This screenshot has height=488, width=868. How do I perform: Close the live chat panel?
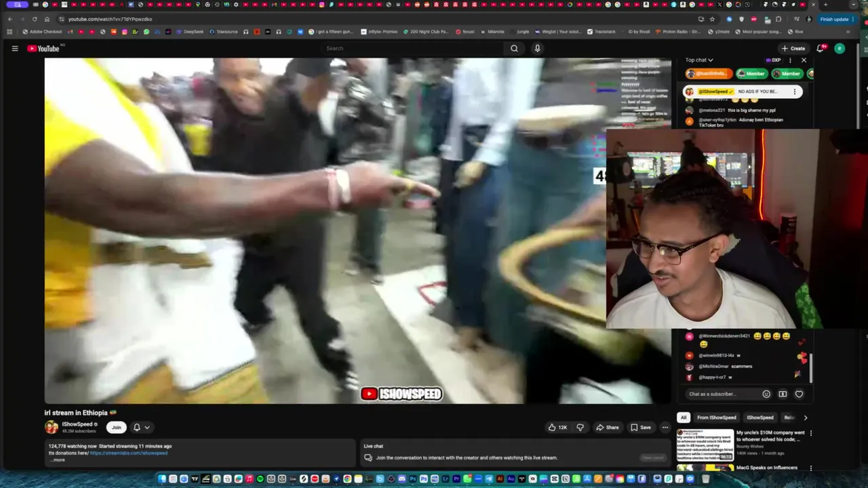point(804,60)
